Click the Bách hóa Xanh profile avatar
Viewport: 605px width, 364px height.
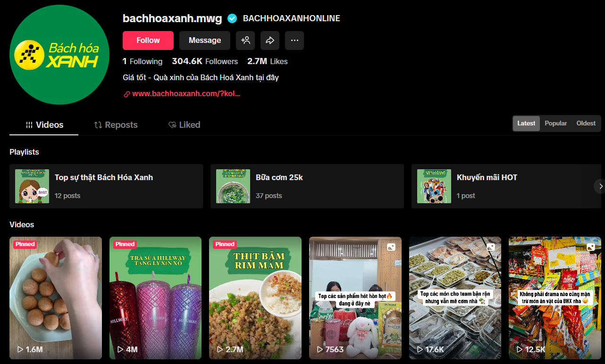[59, 55]
